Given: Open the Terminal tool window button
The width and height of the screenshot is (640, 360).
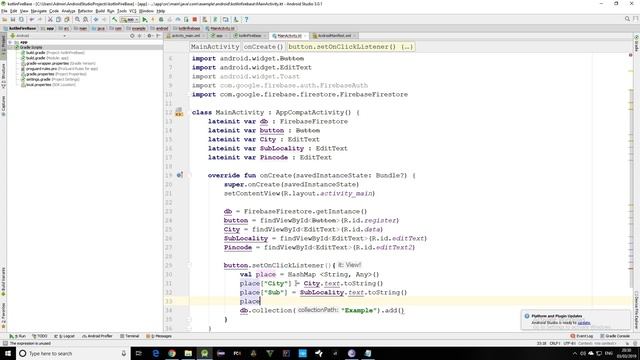Looking at the screenshot, I should tap(130, 336).
